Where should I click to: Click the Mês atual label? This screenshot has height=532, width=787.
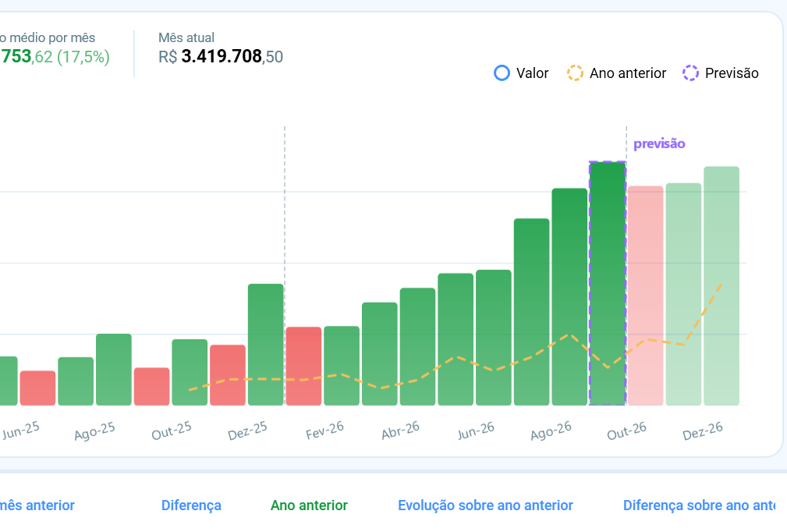pyautogui.click(x=186, y=37)
